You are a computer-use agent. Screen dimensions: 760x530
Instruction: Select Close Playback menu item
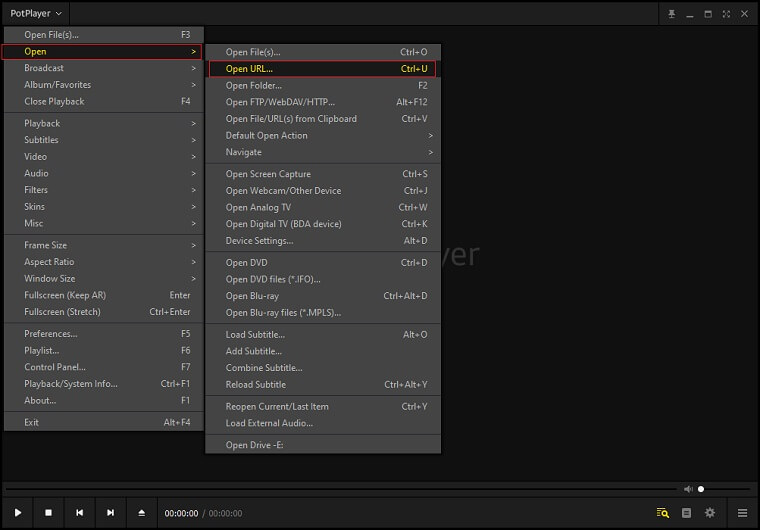pos(104,101)
